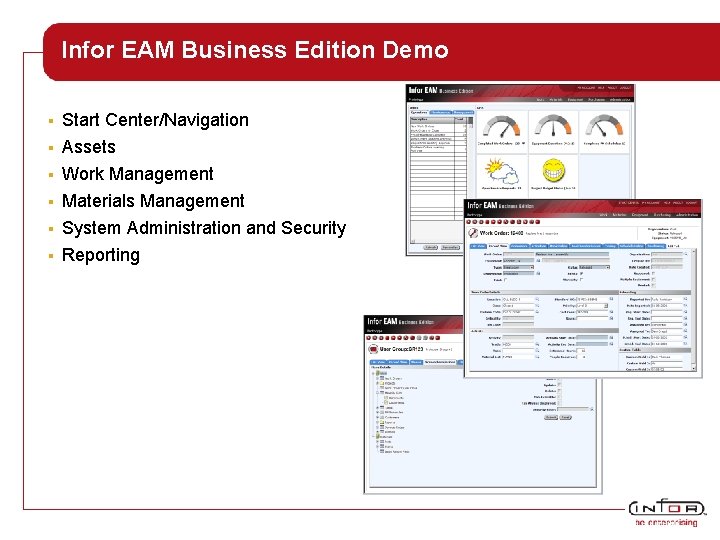Click the red icon beside User Group heading
720x540 pixels.
pos(373,349)
